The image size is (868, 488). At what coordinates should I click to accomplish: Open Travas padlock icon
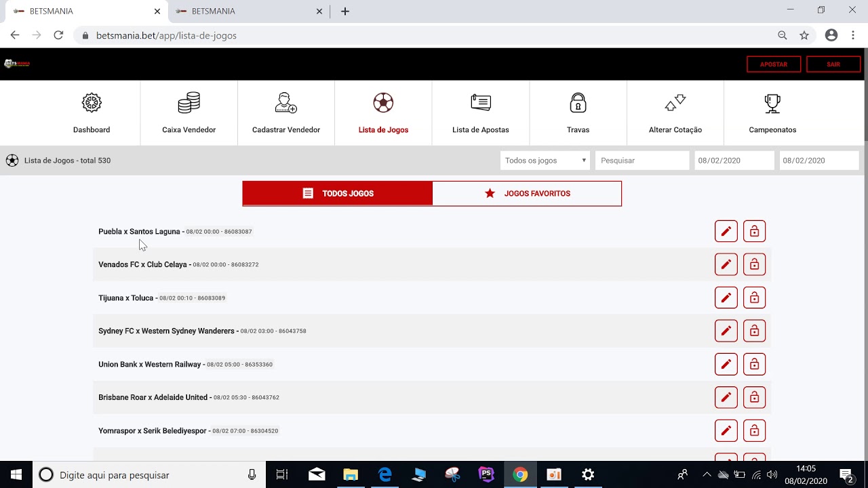click(578, 103)
